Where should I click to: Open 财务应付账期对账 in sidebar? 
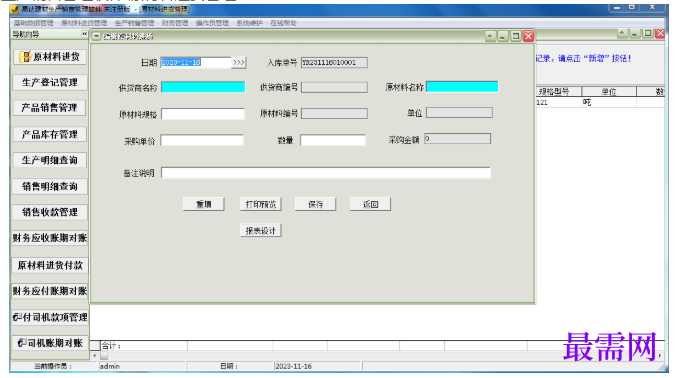tap(50, 291)
